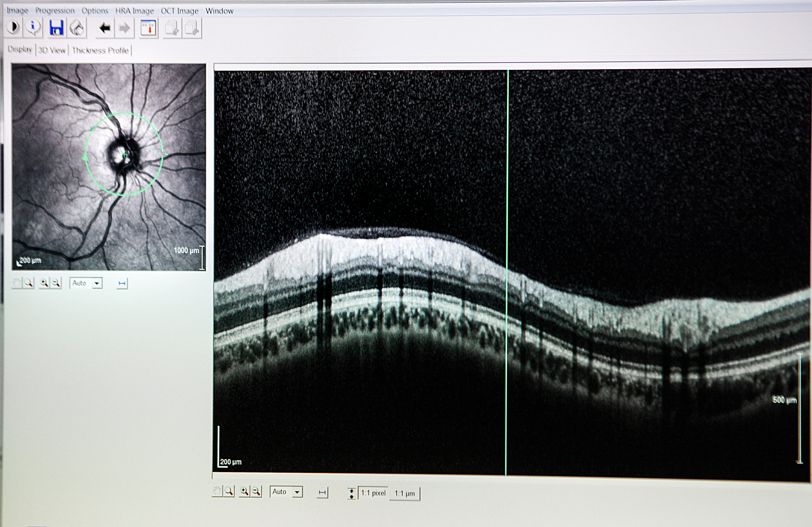The height and width of the screenshot is (527, 812).
Task: Open the print tool on the toolbar
Action: coord(76,29)
